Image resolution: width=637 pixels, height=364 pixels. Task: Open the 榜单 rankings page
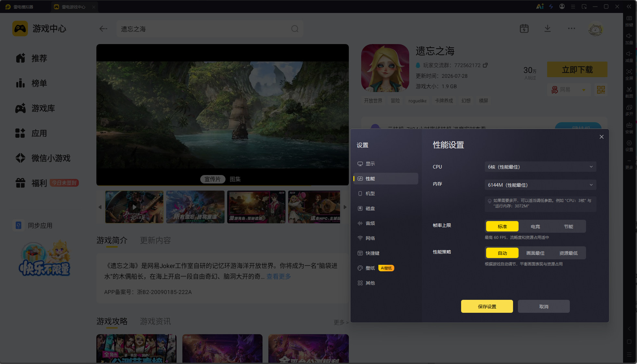31,83
